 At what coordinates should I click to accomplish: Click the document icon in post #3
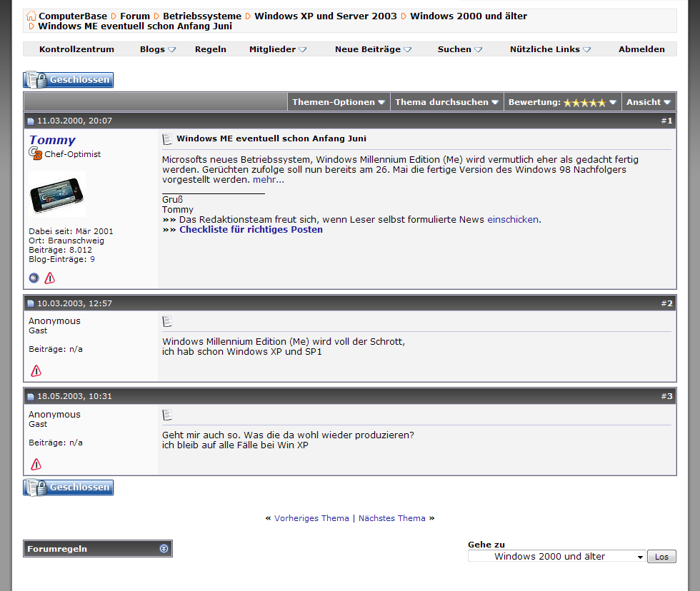click(167, 415)
